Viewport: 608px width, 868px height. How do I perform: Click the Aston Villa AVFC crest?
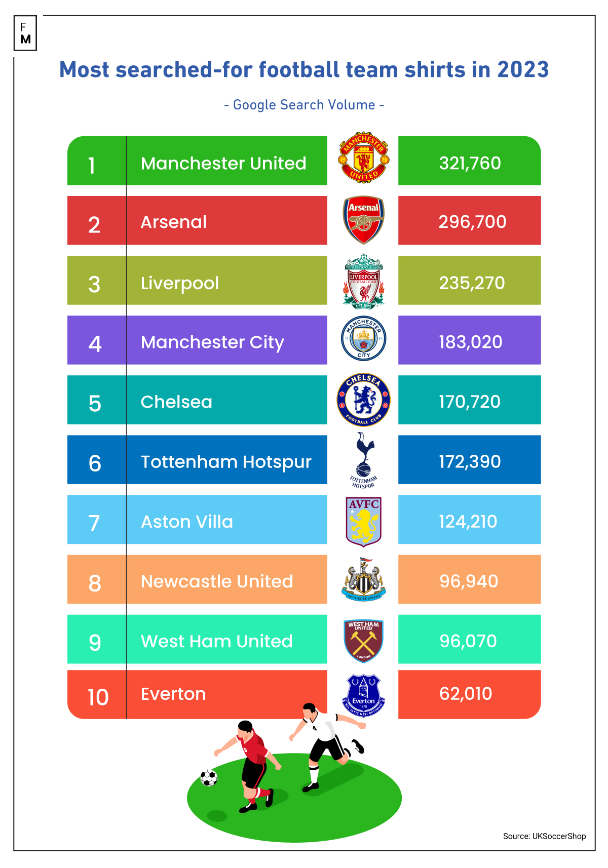363,521
